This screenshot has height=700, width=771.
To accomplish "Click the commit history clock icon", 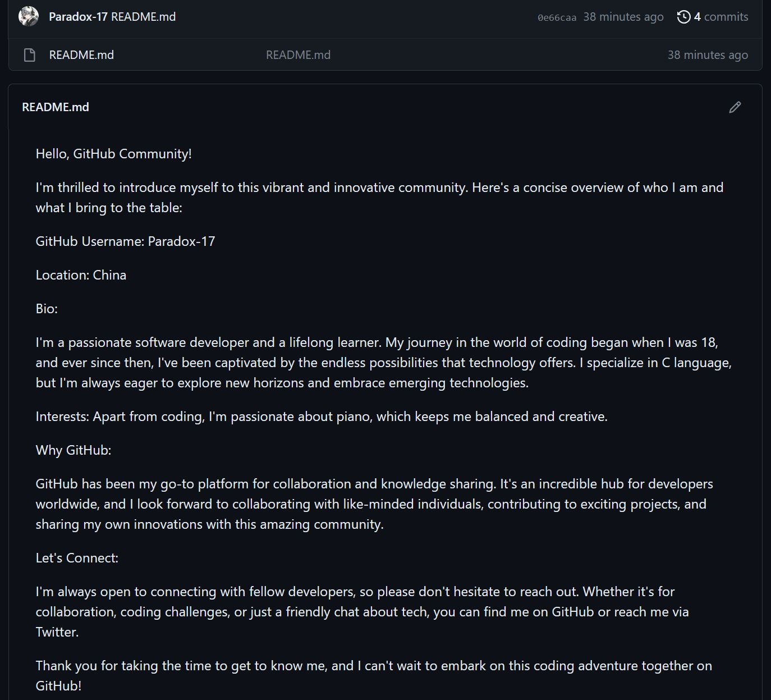I will 683,17.
